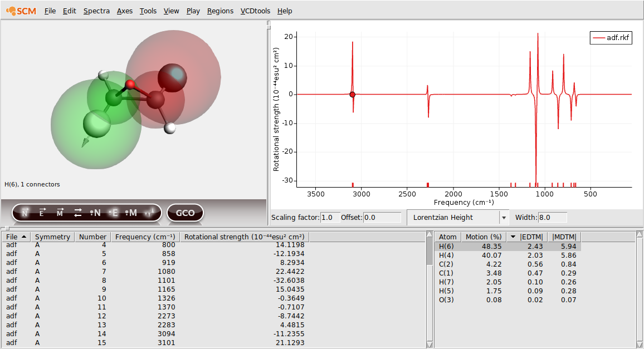Open the VCDtools menu

click(255, 11)
